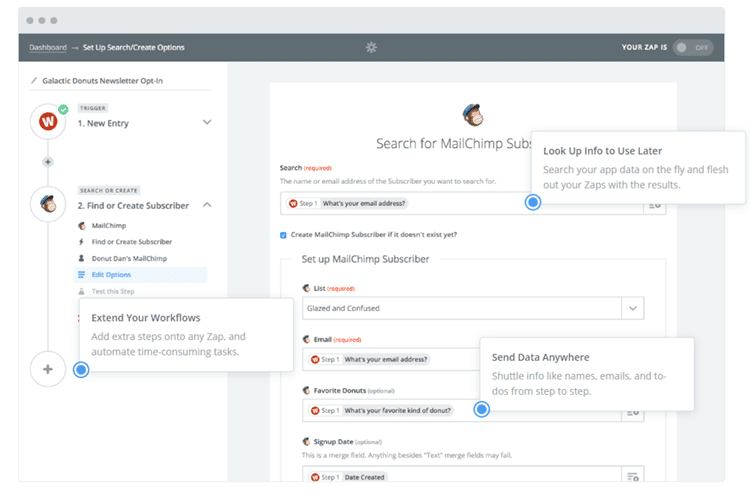Click the MailChimp icon beside List label
The width and height of the screenshot is (750, 491).
(306, 288)
